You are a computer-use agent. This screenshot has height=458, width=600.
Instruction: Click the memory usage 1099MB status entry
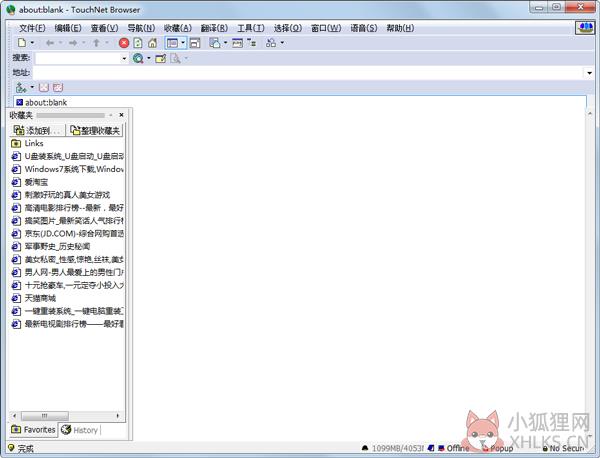393,448
